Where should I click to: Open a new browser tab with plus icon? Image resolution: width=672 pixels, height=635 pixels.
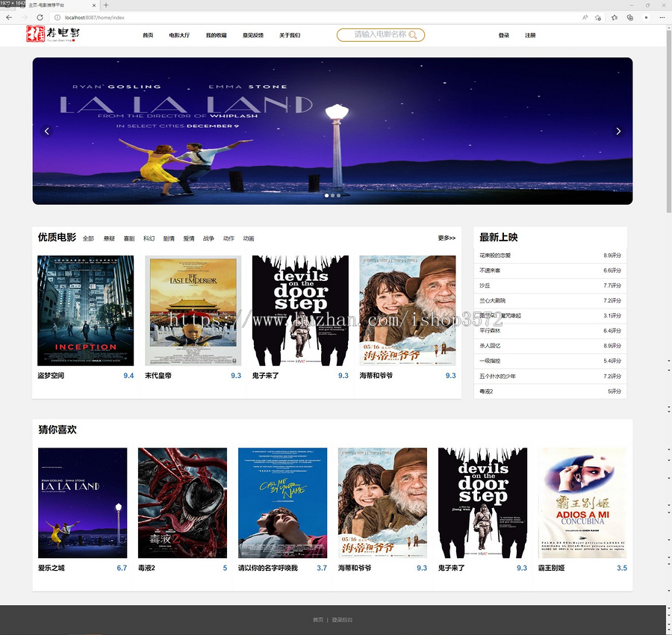(x=106, y=5)
